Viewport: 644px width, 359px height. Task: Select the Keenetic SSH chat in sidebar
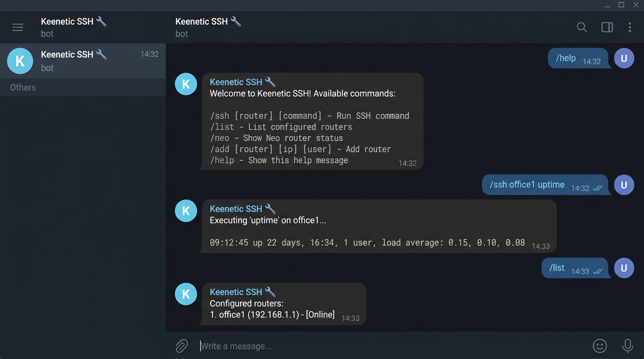point(83,61)
